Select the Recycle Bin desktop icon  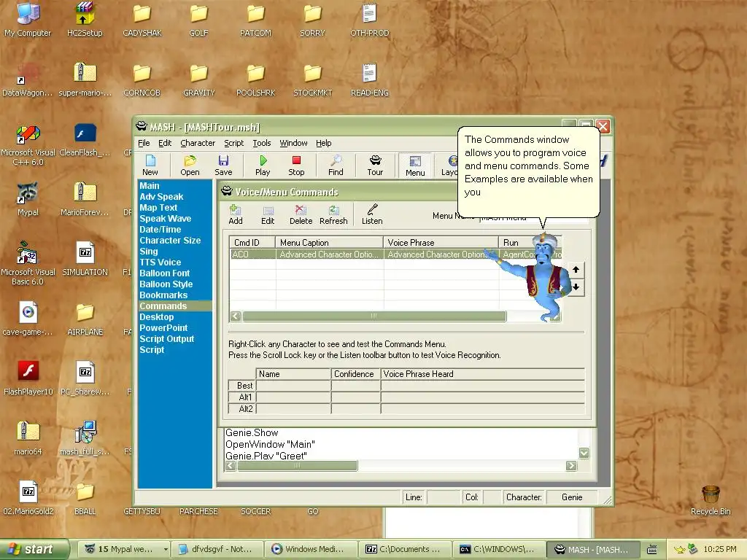pyautogui.click(x=711, y=500)
